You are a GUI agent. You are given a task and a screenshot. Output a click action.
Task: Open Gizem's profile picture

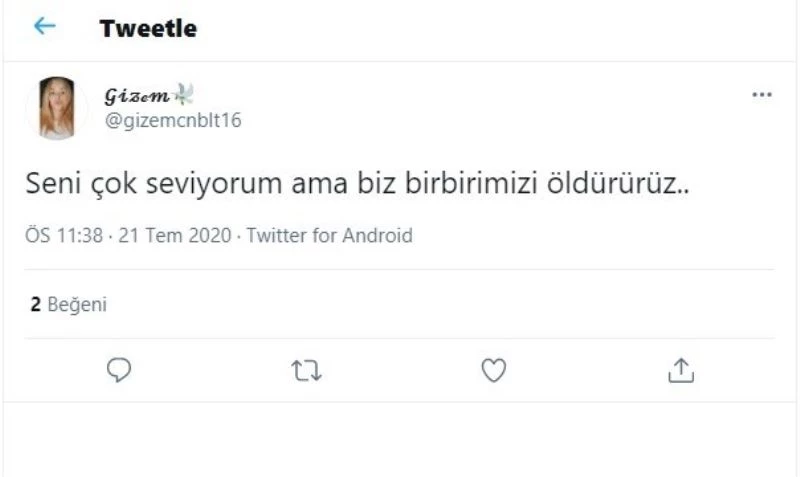coord(57,107)
